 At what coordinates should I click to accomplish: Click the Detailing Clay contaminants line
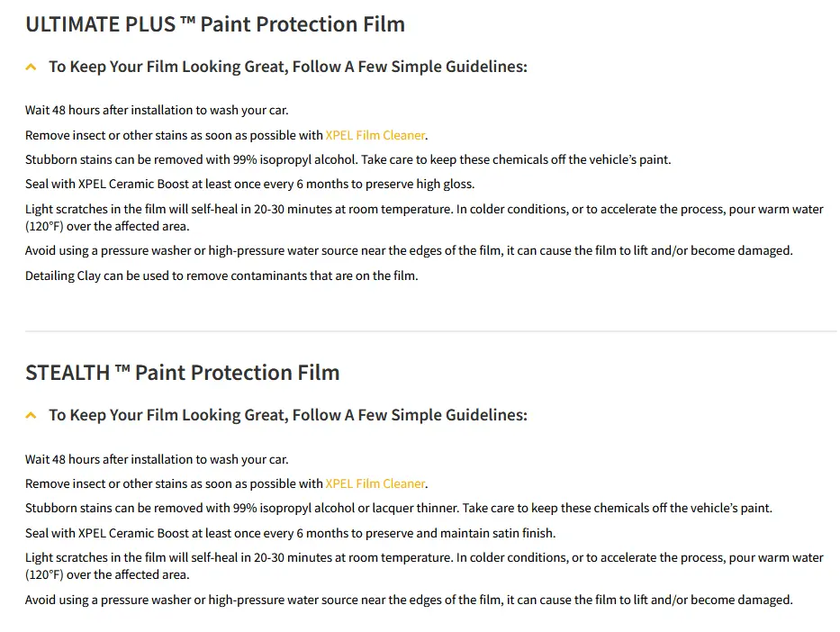tap(221, 275)
